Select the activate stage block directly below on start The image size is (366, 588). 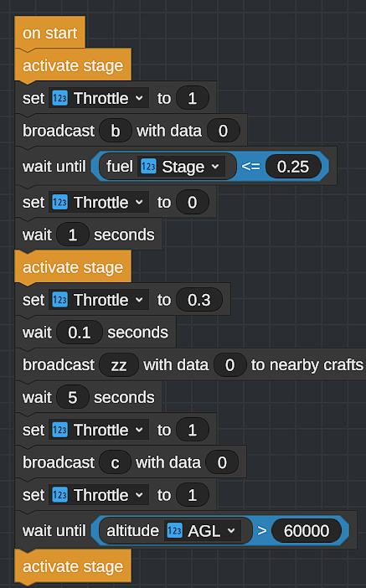(73, 65)
